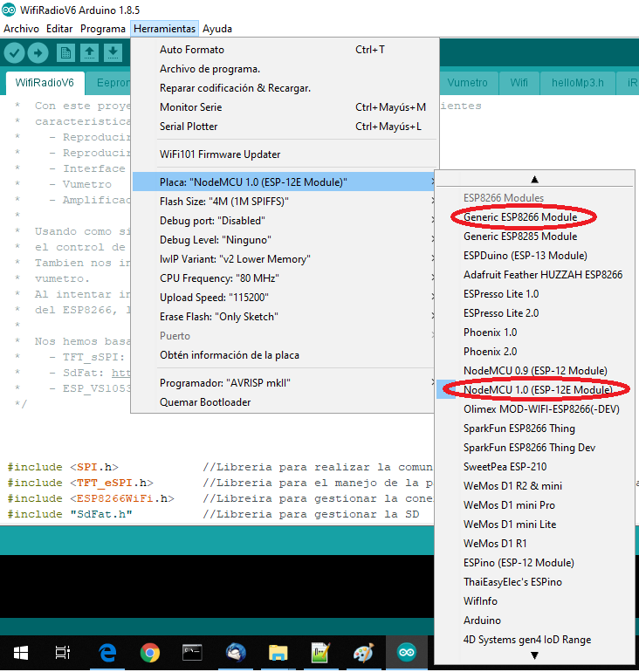Image resolution: width=639 pixels, height=672 pixels.
Task: Click the Save sketch down-arrow icon
Action: [x=113, y=53]
